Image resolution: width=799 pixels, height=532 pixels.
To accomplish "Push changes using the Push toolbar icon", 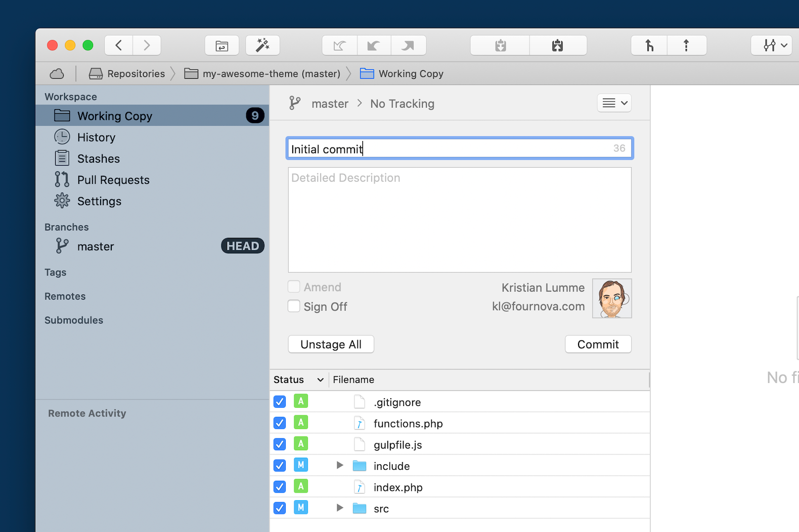I will tap(408, 45).
